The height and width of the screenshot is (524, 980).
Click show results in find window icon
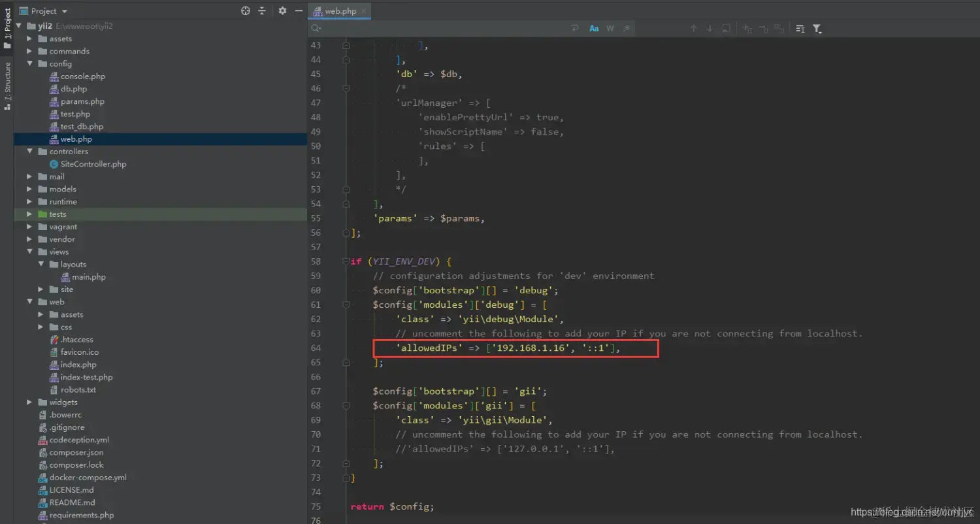pyautogui.click(x=726, y=28)
